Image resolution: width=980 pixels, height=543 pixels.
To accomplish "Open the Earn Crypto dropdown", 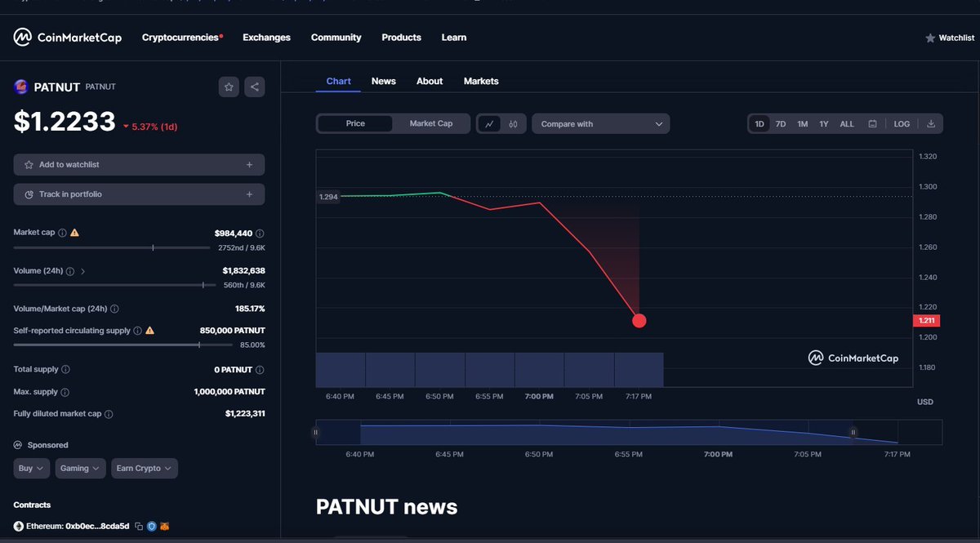I will pyautogui.click(x=144, y=468).
